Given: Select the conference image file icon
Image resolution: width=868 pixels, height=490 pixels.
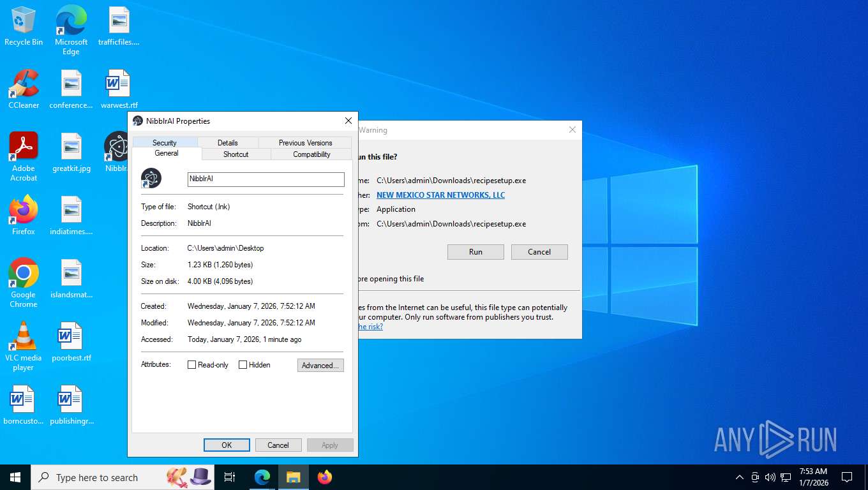Looking at the screenshot, I should point(71,89).
